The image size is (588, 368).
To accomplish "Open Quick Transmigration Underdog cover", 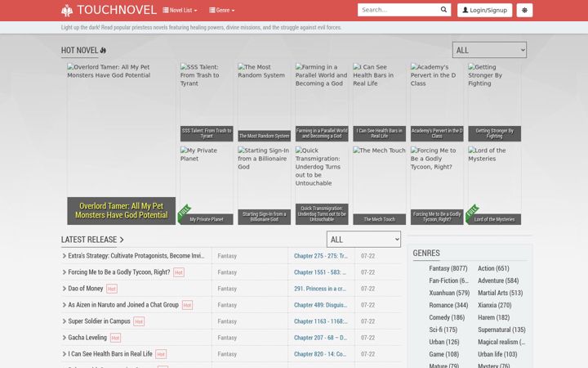I will tap(322, 186).
